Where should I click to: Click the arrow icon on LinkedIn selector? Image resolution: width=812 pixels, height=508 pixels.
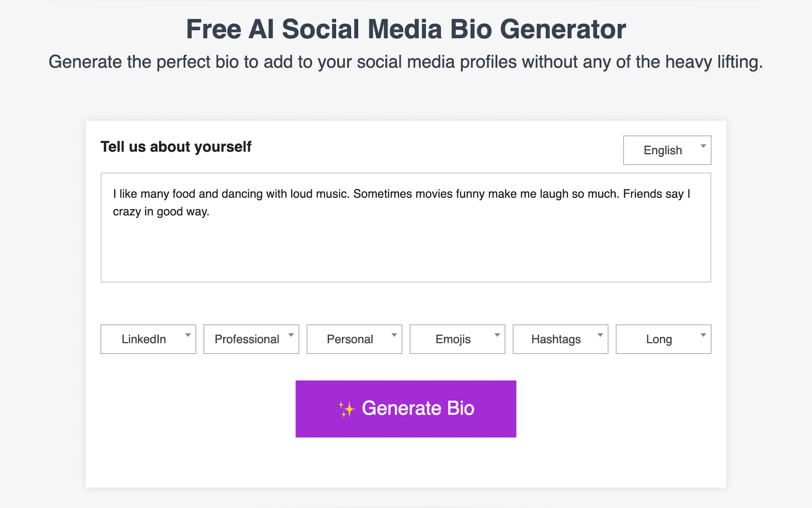[x=188, y=335]
